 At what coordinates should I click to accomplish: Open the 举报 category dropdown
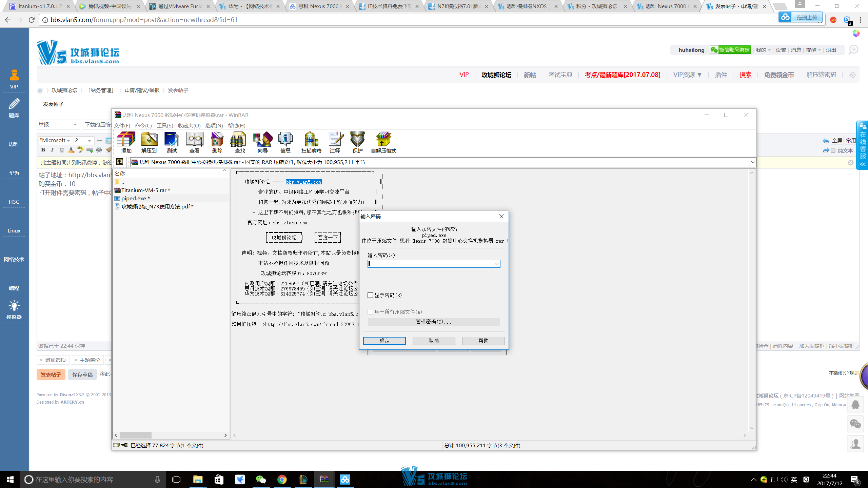tap(58, 124)
